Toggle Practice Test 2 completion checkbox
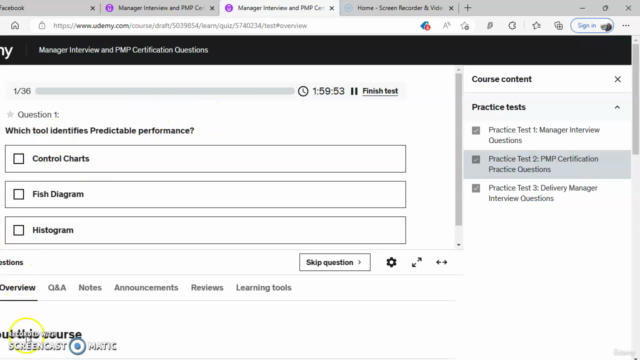 tap(476, 159)
